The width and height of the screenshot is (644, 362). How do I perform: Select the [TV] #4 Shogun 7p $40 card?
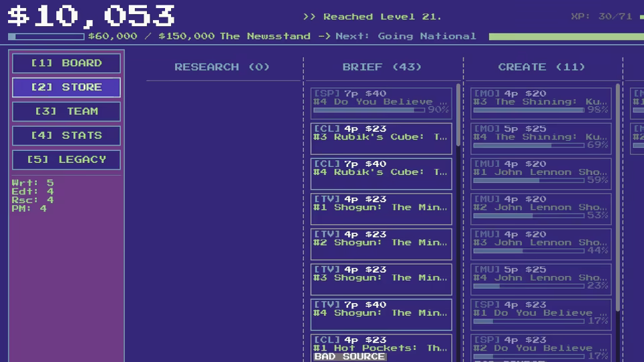[x=381, y=315]
